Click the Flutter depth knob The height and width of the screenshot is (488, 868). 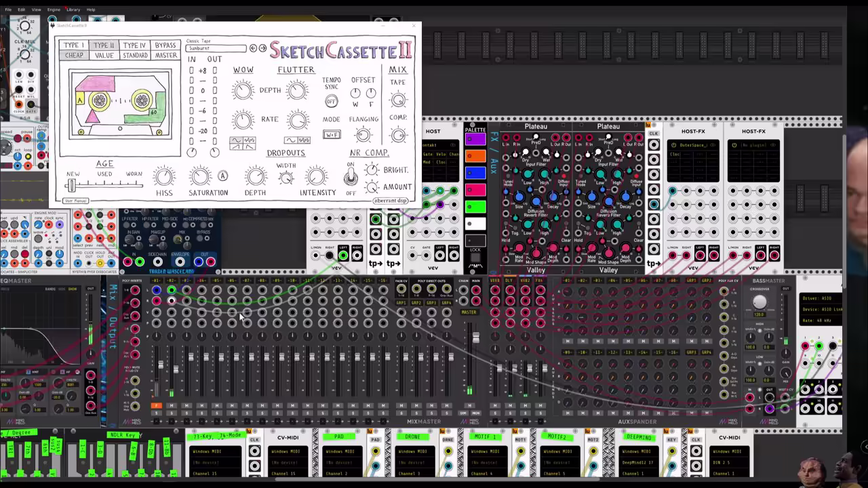pyautogui.click(x=297, y=90)
